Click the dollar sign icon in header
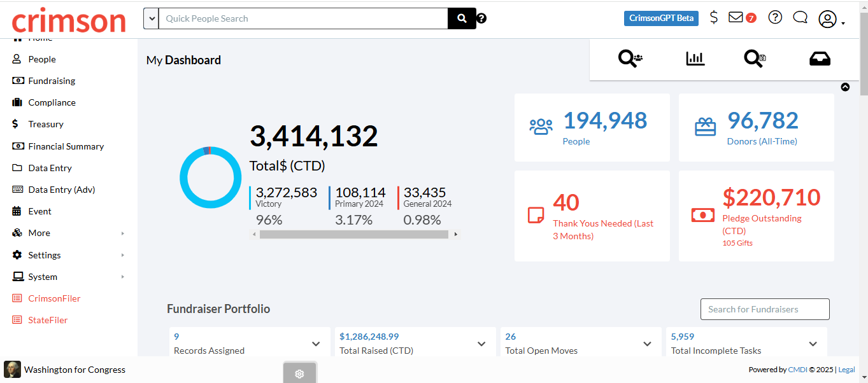 (x=714, y=18)
